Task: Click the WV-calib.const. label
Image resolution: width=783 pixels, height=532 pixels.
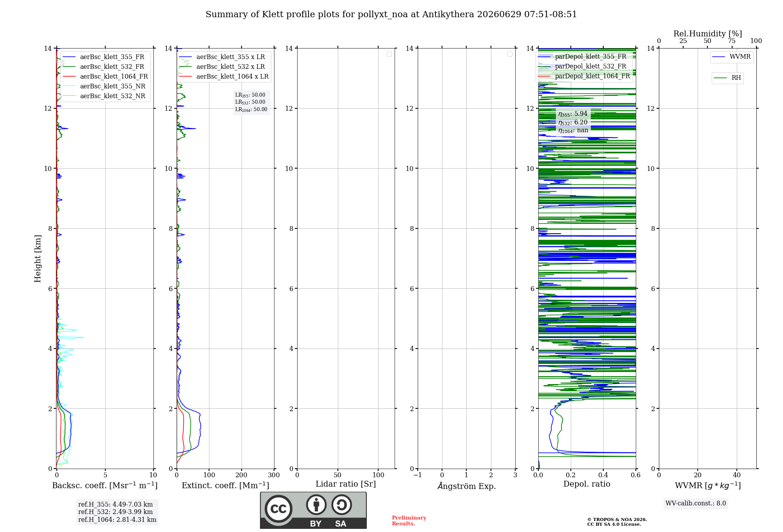Action: (x=696, y=503)
